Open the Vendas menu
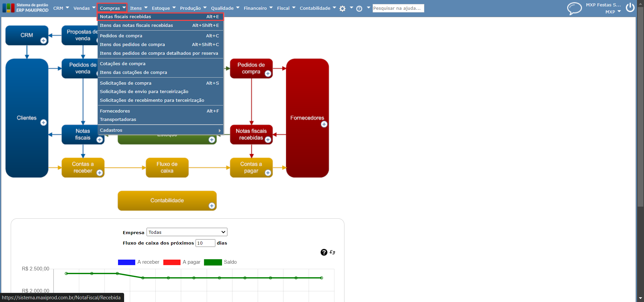This screenshot has width=644, height=302. coord(85,8)
